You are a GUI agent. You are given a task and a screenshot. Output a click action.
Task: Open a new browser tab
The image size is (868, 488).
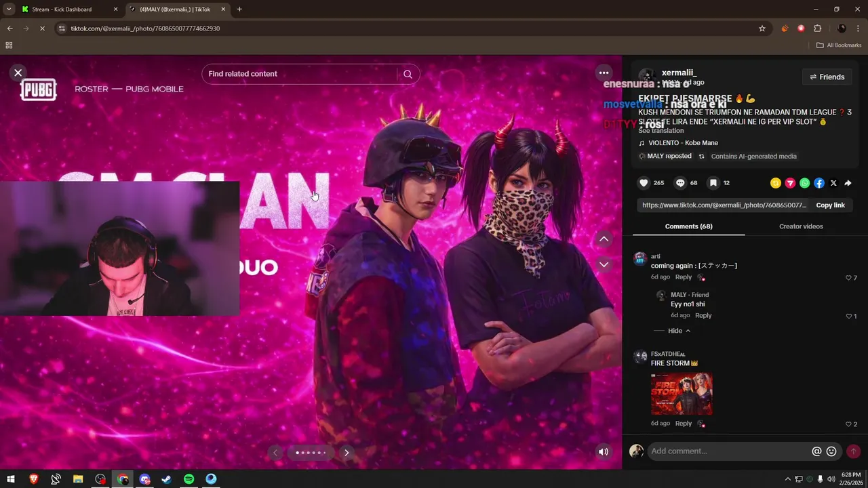(x=239, y=9)
